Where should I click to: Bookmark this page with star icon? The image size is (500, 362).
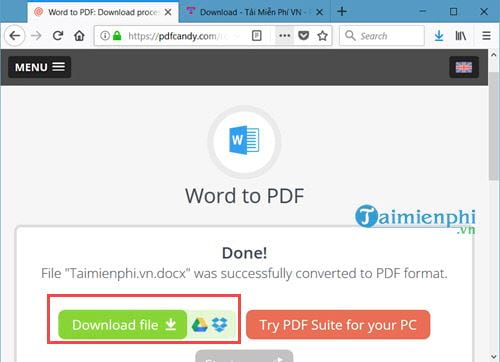[322, 35]
